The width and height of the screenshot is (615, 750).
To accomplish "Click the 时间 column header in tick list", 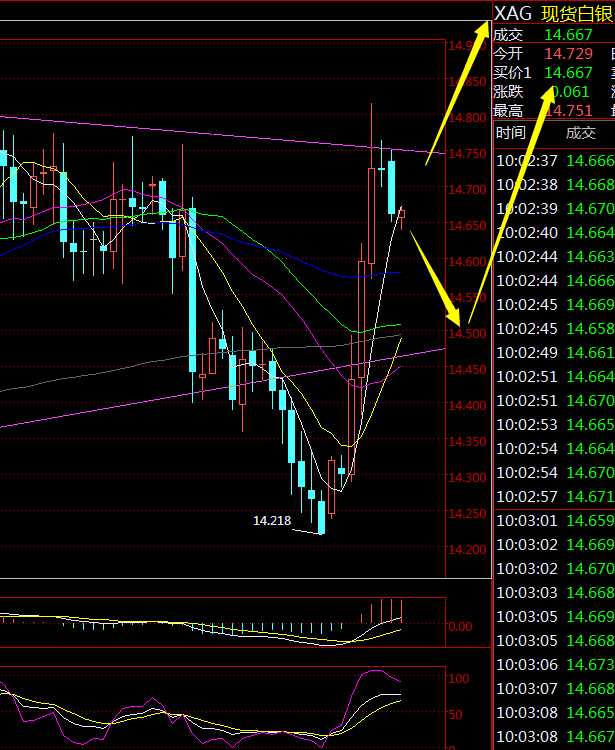I will pyautogui.click(x=510, y=133).
